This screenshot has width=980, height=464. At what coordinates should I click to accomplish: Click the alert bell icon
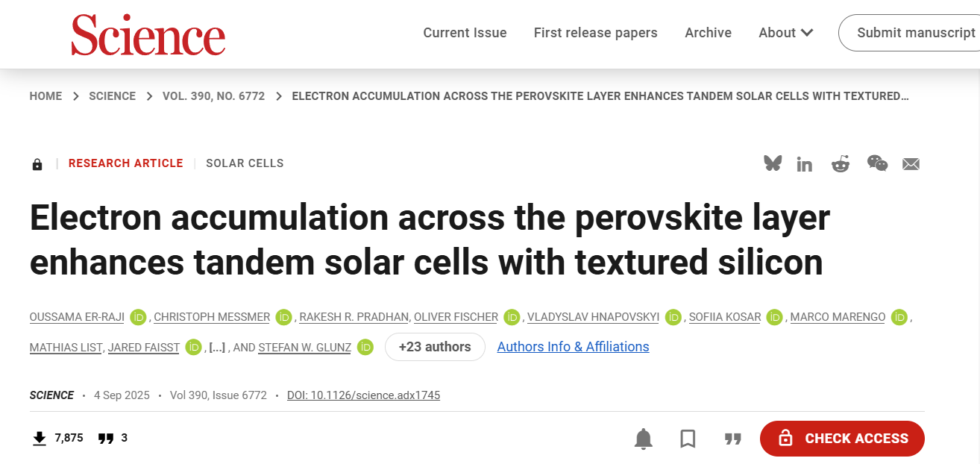pyautogui.click(x=643, y=439)
